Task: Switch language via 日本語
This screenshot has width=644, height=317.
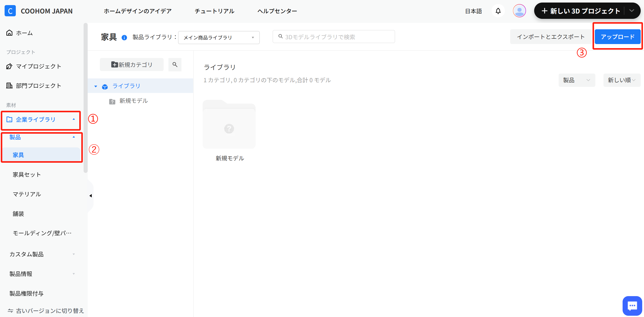Action: [x=474, y=11]
